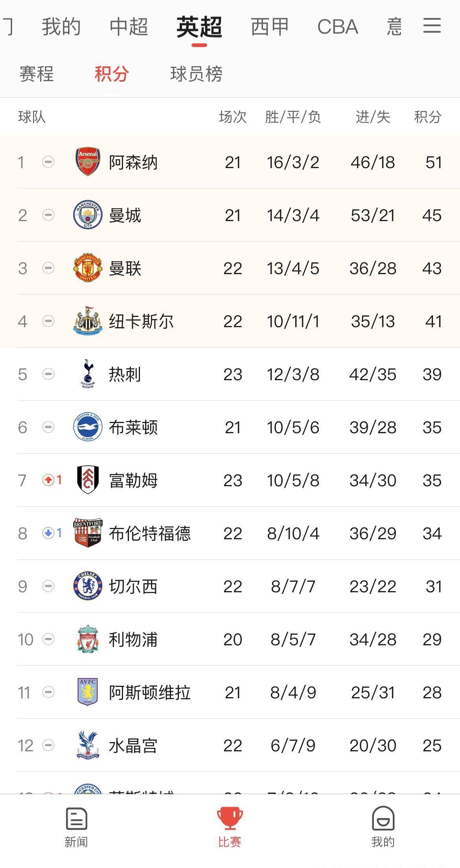Tap the Liverpool club crest
Image resolution: width=460 pixels, height=868 pixels.
[x=88, y=639]
